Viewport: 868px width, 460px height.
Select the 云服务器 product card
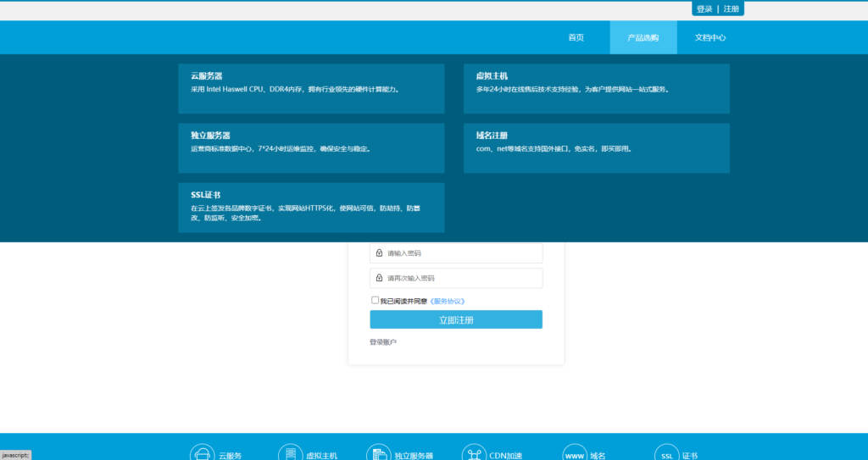click(x=311, y=89)
